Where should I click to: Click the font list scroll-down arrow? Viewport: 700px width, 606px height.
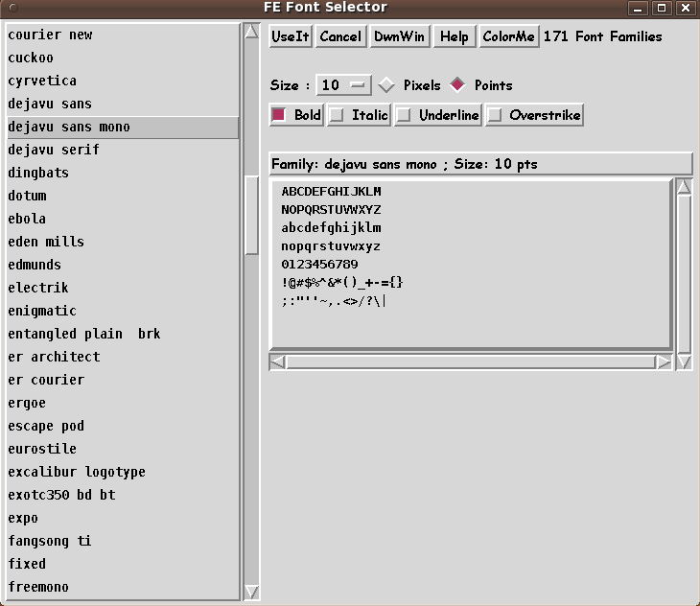[x=252, y=592]
